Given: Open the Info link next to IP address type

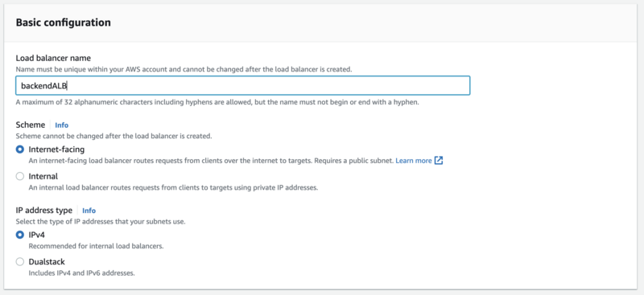Looking at the screenshot, I should 89,211.
